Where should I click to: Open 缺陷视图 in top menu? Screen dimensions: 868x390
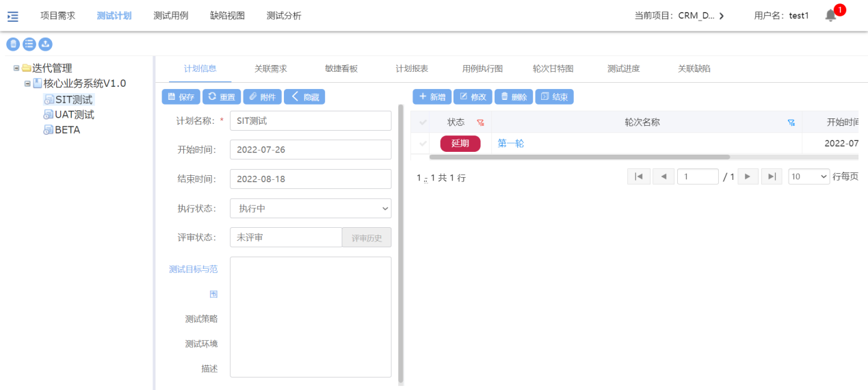(x=227, y=15)
